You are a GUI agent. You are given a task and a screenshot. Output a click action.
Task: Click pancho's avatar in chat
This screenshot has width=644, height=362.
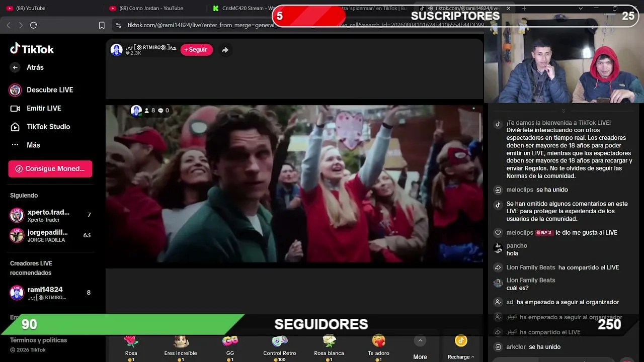point(498,248)
